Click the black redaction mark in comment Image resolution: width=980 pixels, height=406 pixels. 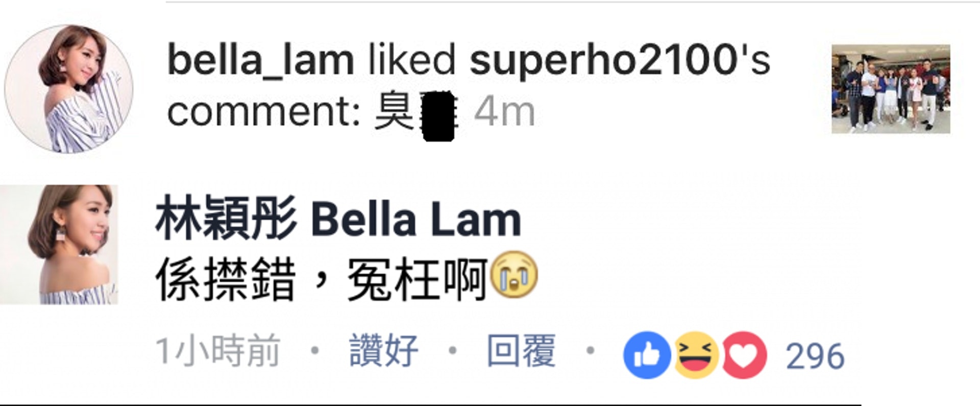pos(438,116)
